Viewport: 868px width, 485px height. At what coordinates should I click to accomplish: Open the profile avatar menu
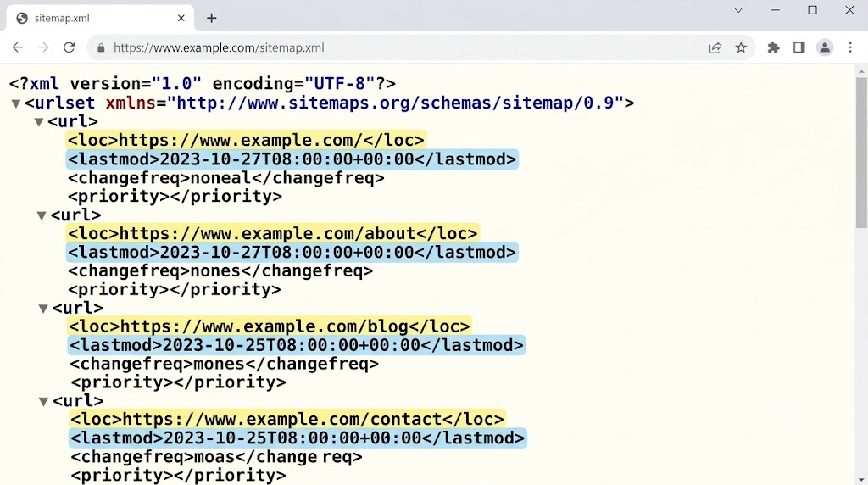point(825,47)
